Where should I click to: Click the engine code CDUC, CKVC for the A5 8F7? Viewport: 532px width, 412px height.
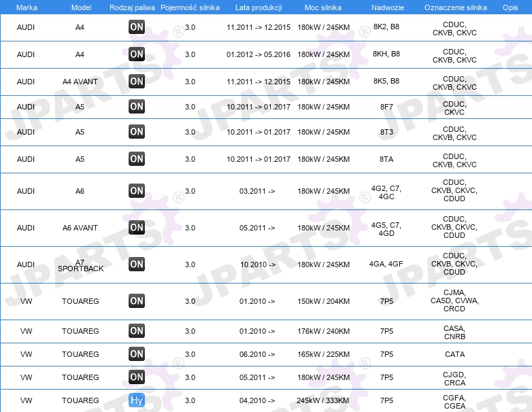454,108
